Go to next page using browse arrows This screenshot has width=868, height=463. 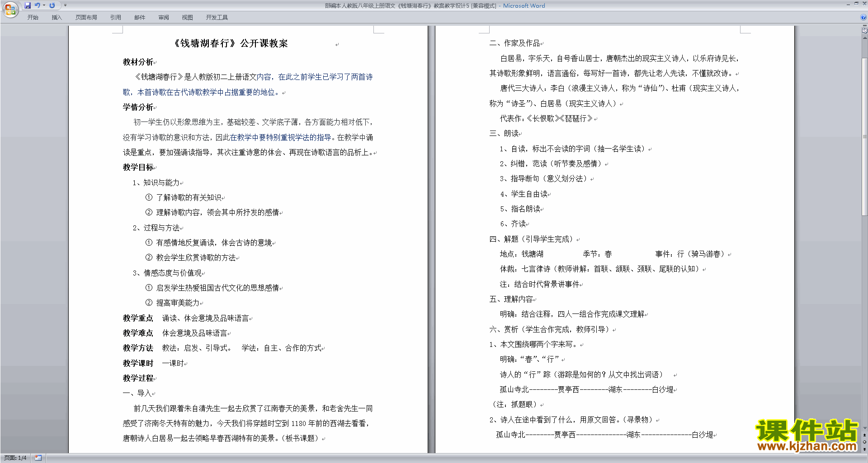point(865,449)
